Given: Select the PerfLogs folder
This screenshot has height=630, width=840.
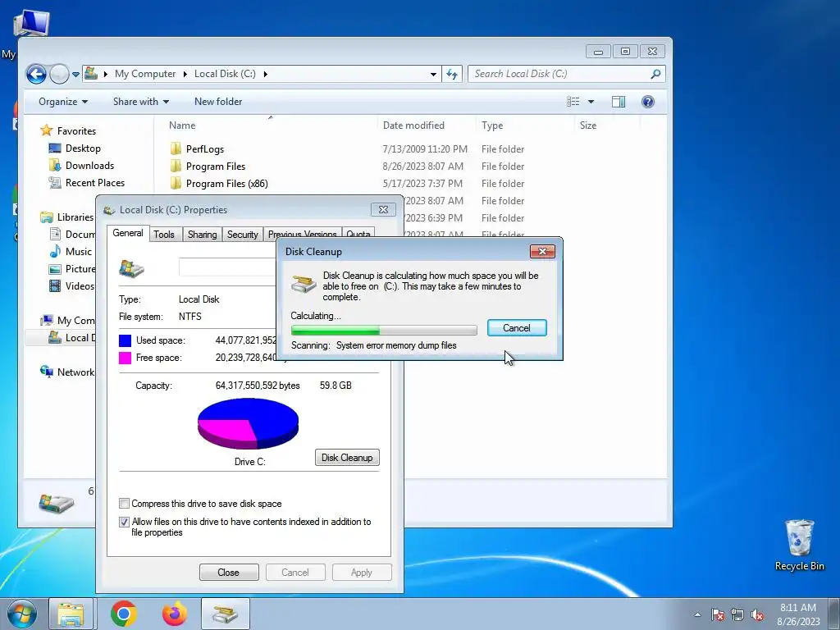Looking at the screenshot, I should (x=204, y=149).
